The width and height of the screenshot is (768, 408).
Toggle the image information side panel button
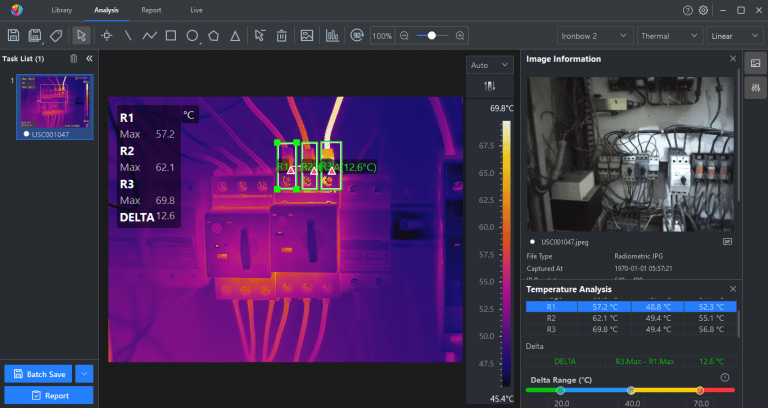[x=755, y=63]
